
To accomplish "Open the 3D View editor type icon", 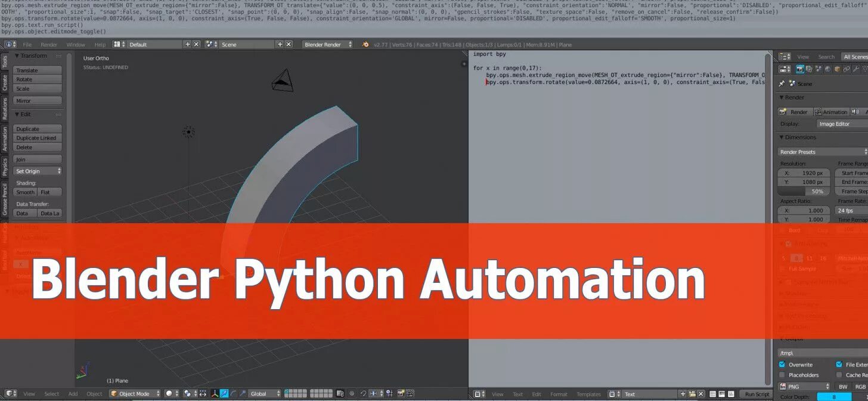I will tap(10, 394).
